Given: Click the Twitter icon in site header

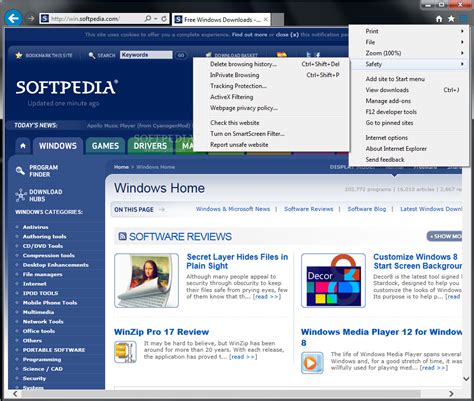Looking at the screenshot, I should [x=308, y=55].
